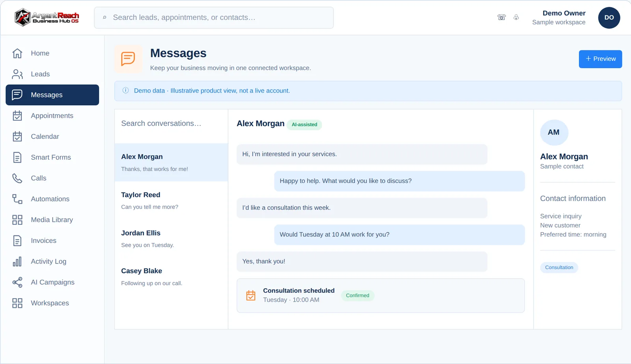Click the Home house icon in sidebar
The image size is (631, 364).
[17, 53]
